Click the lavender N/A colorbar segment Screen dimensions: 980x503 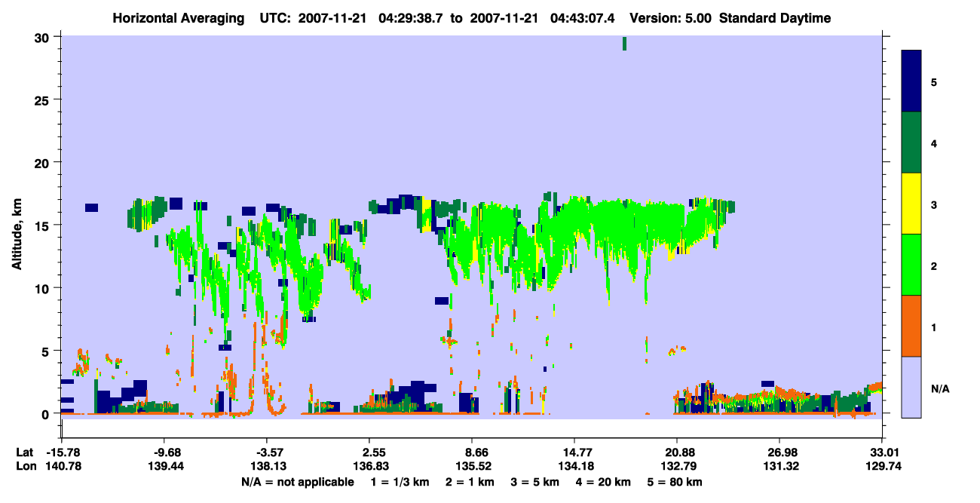pyautogui.click(x=911, y=386)
